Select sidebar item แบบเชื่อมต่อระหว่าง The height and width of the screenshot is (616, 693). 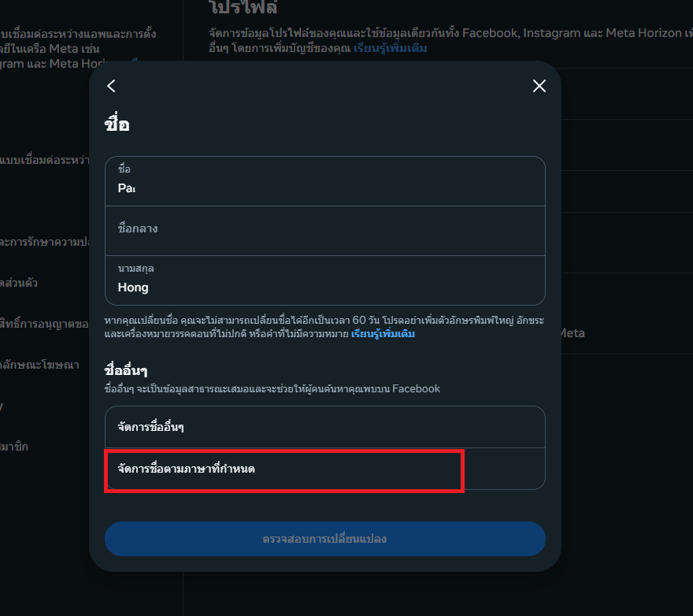44,160
